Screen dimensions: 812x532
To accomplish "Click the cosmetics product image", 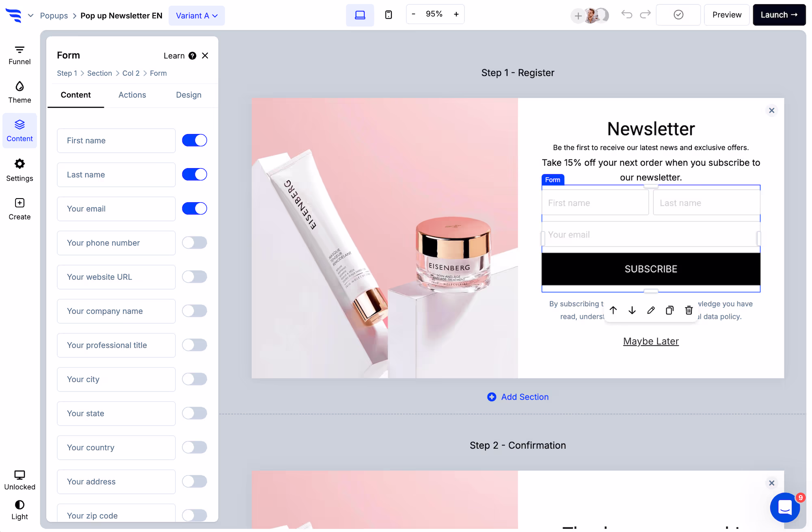I will [x=384, y=238].
